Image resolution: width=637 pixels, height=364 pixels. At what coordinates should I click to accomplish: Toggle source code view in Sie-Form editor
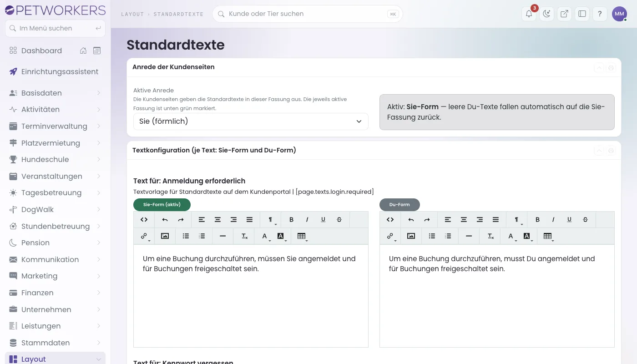point(144,220)
